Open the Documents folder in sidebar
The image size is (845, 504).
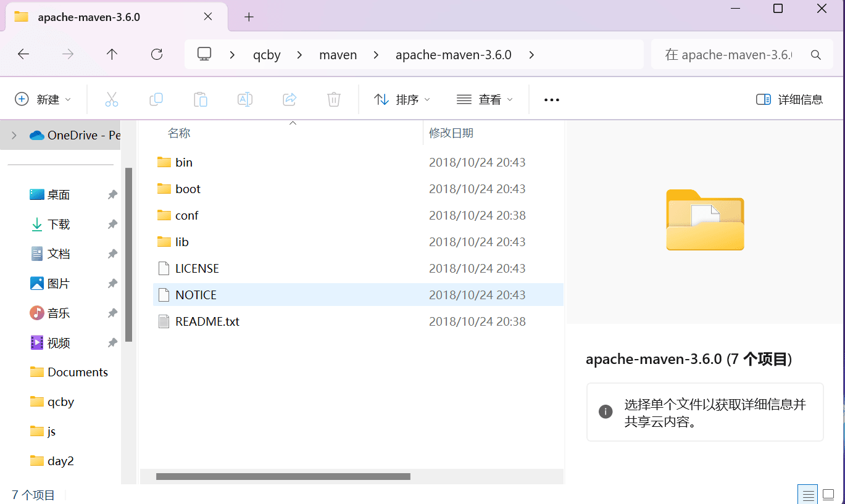(x=69, y=372)
